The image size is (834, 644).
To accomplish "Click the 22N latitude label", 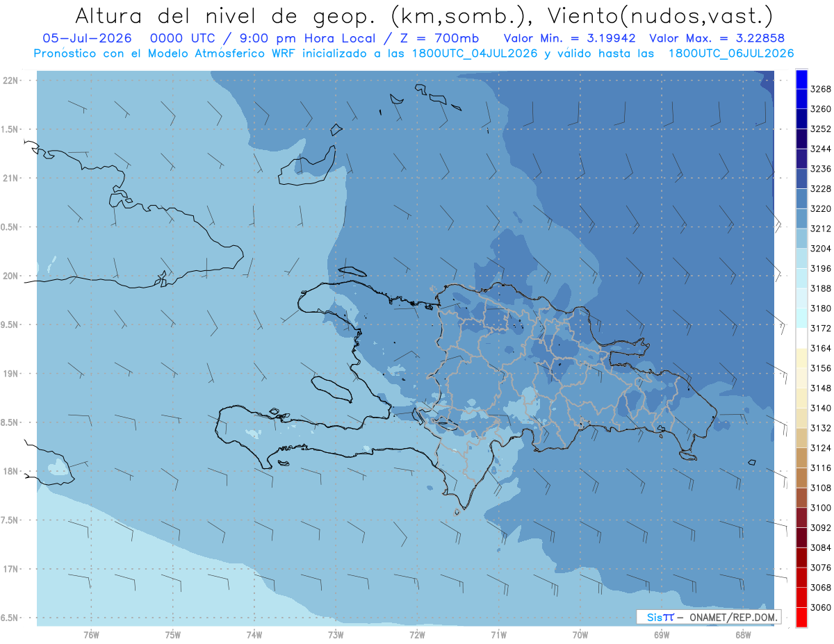I will 12,81.
